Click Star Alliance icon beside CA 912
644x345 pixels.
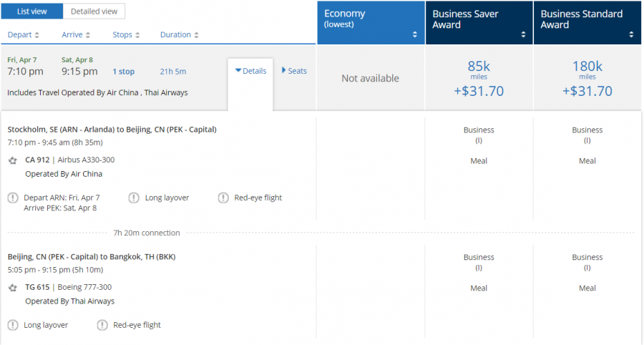coord(13,160)
